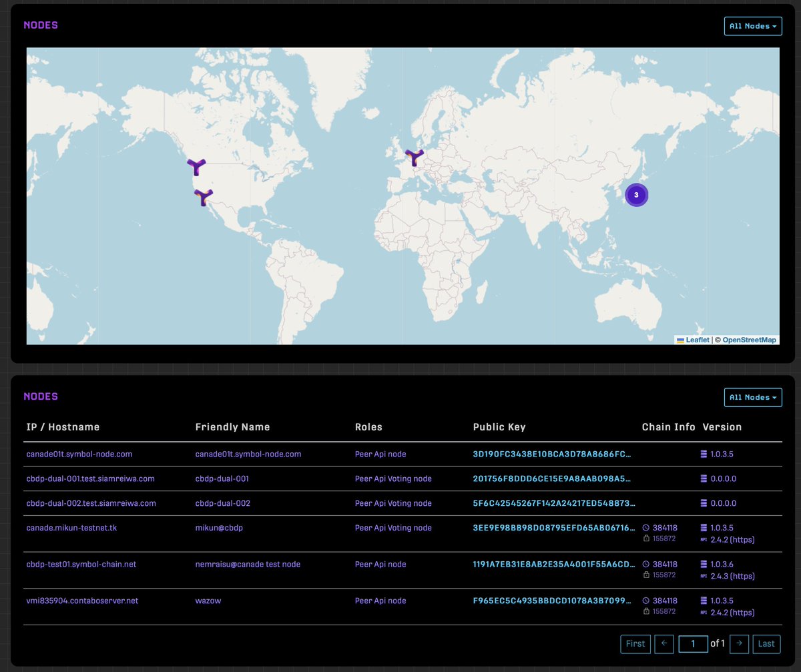
Task: Click hostname canade.mikun-testnet.tk
Action: click(x=72, y=528)
